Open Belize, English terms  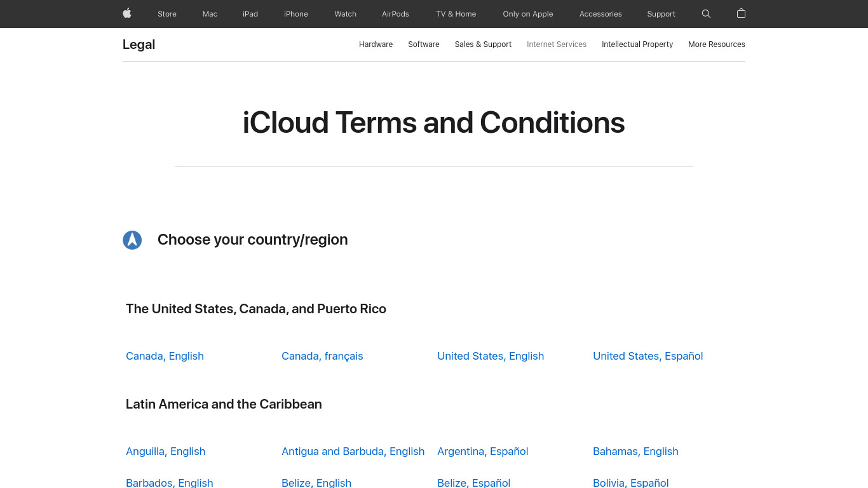[x=316, y=483]
